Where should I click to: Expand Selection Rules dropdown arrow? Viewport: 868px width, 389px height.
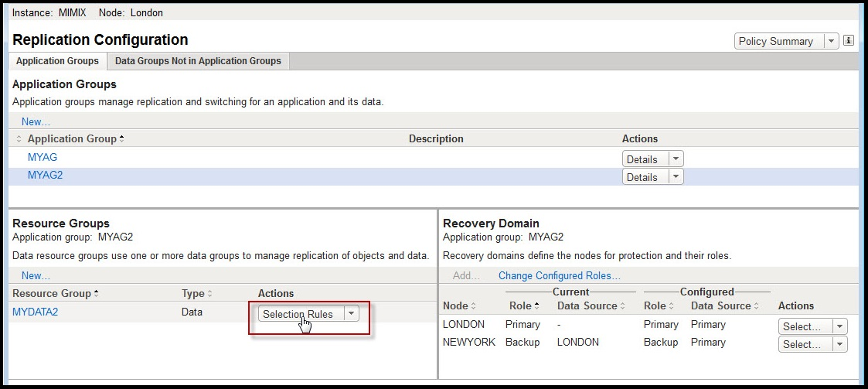pos(351,314)
